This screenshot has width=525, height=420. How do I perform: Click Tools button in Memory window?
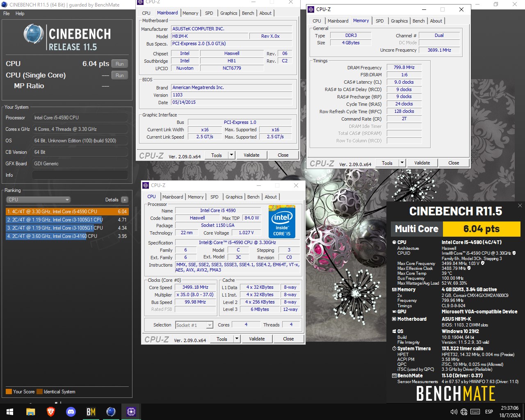click(x=387, y=163)
